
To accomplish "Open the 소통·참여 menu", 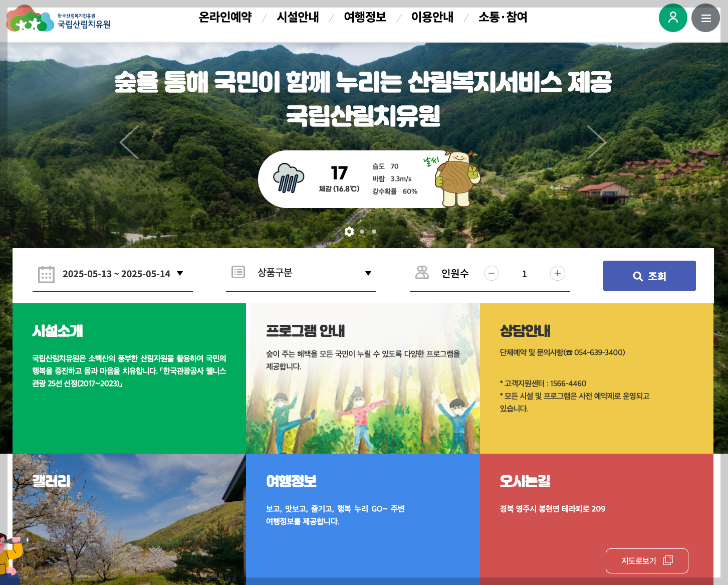I will 502,17.
